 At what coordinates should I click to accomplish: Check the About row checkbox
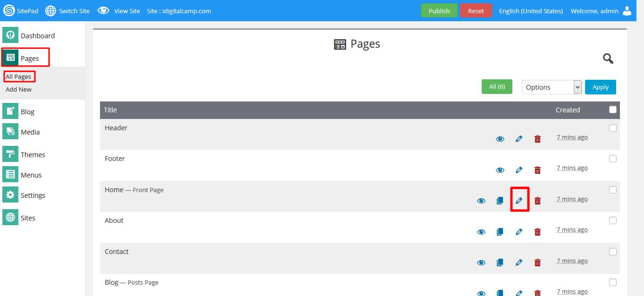(x=613, y=220)
